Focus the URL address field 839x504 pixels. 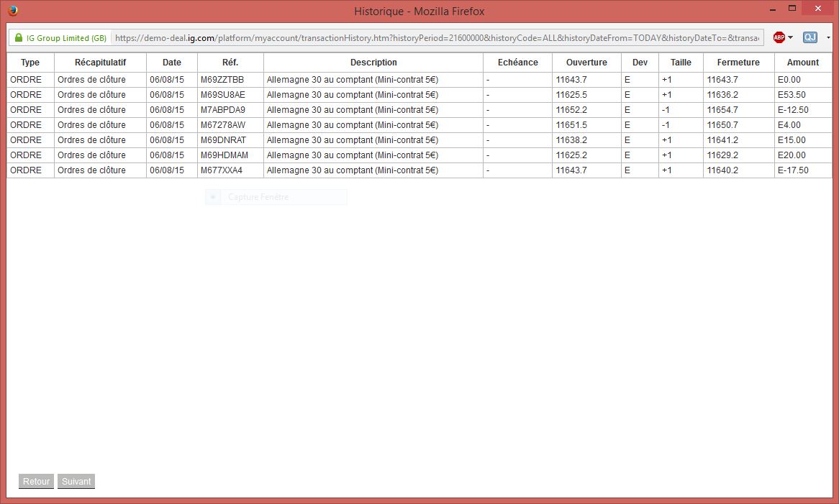[437, 38]
